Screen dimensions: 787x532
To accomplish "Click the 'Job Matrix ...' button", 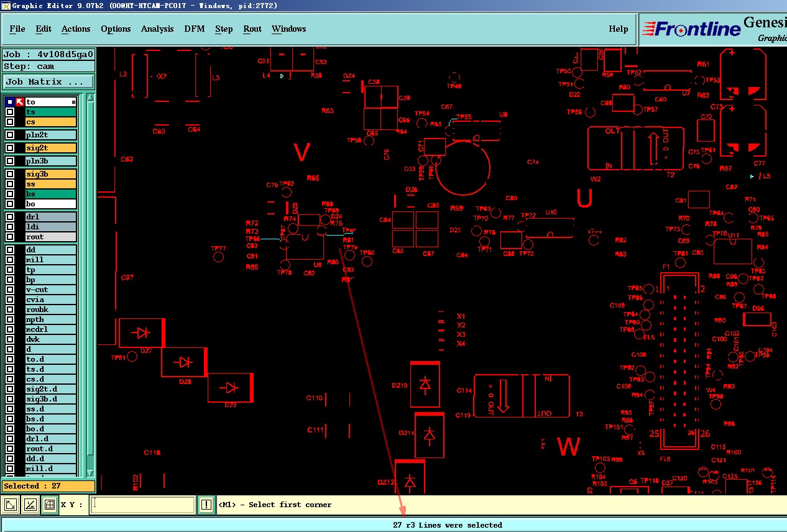I will point(48,81).
